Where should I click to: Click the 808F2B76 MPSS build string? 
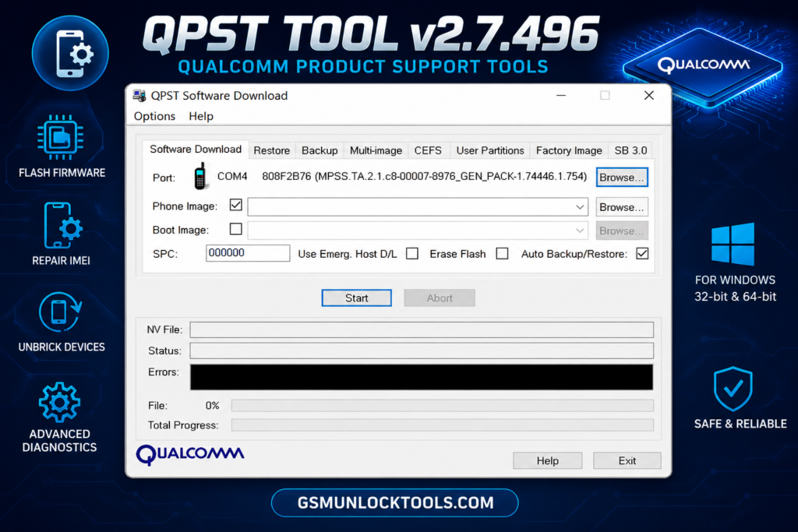(x=425, y=177)
